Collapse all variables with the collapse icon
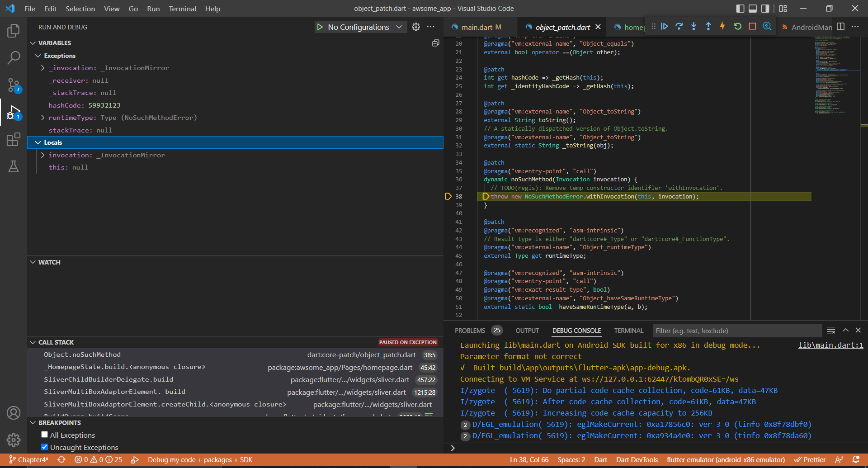 click(x=435, y=43)
